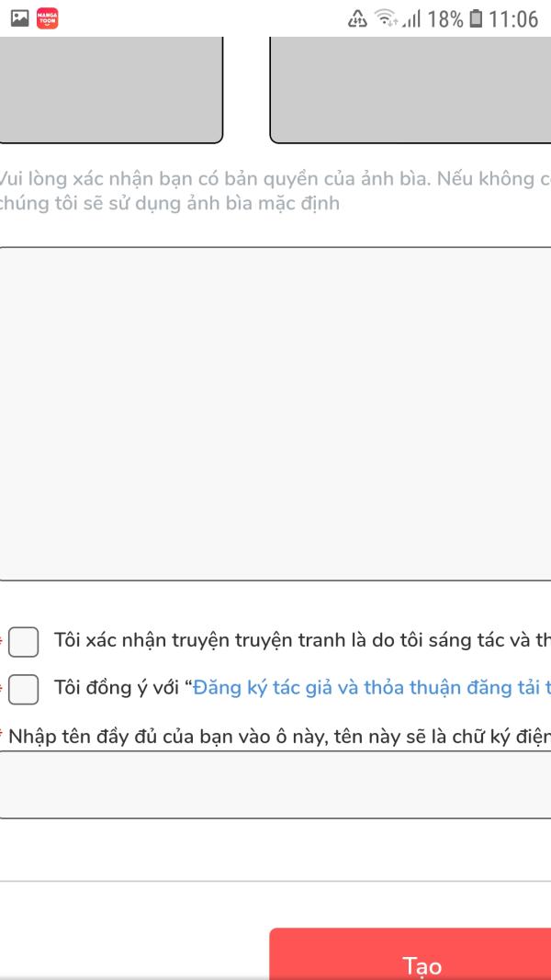
Task: Select the left cover image placeholder
Action: [110, 89]
